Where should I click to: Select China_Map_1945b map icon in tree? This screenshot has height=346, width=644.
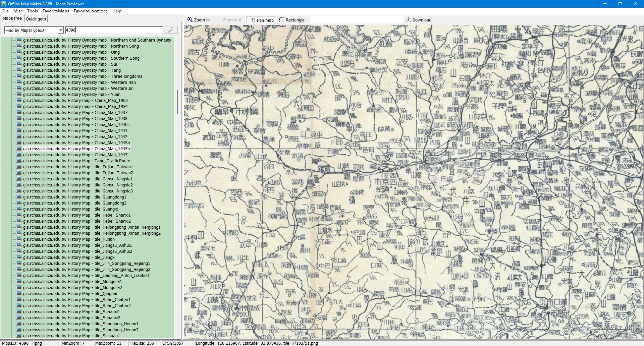pos(19,149)
